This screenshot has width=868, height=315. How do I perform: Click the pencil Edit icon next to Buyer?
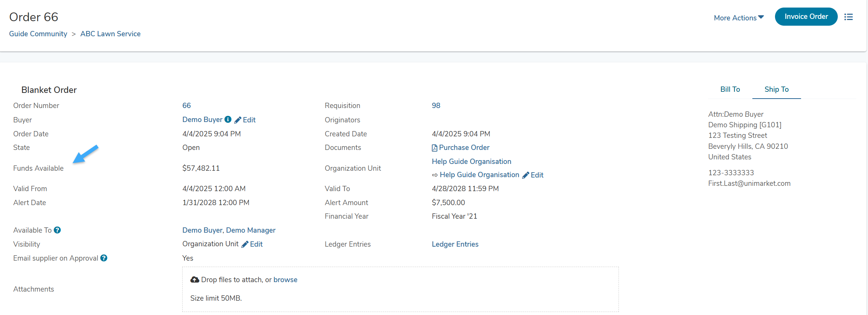238,120
